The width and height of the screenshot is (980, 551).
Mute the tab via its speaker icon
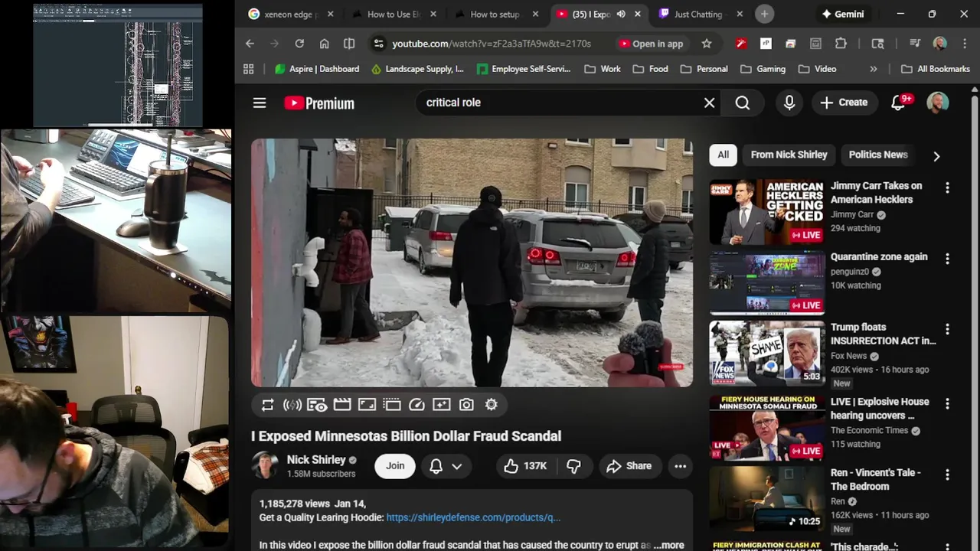[621, 14]
